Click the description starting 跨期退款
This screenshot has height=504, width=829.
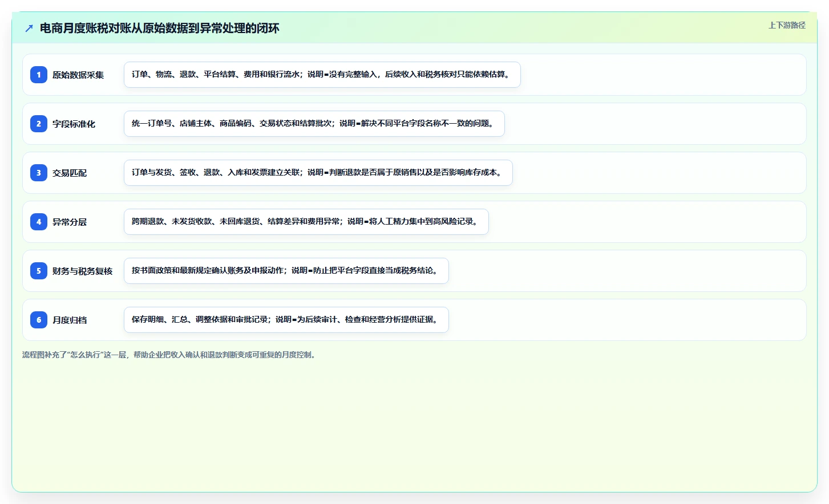(306, 222)
